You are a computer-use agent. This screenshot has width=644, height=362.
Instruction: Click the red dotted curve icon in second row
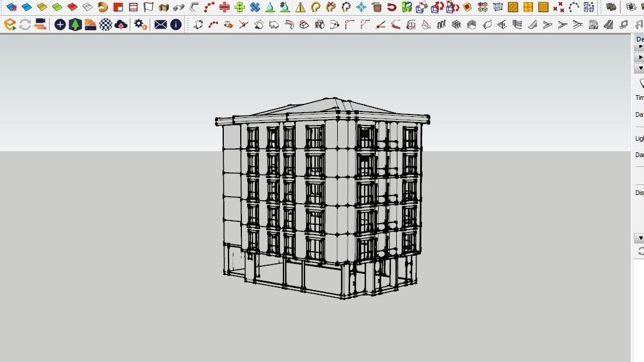coord(213,25)
